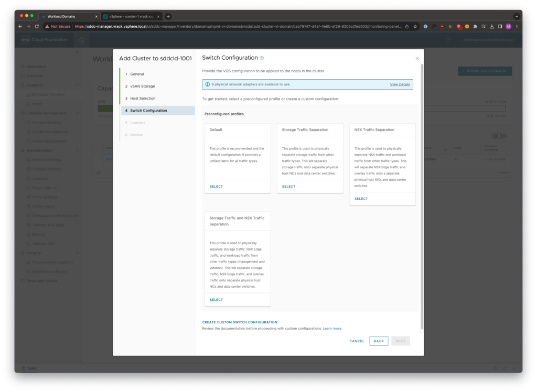Reload the page with the refresh icon
Screen dimensions: 537x392
click(x=37, y=26)
